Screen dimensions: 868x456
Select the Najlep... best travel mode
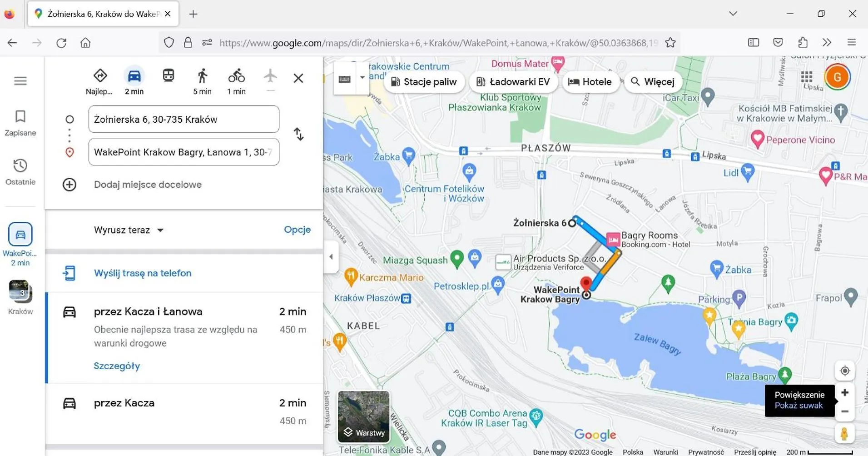click(x=99, y=82)
